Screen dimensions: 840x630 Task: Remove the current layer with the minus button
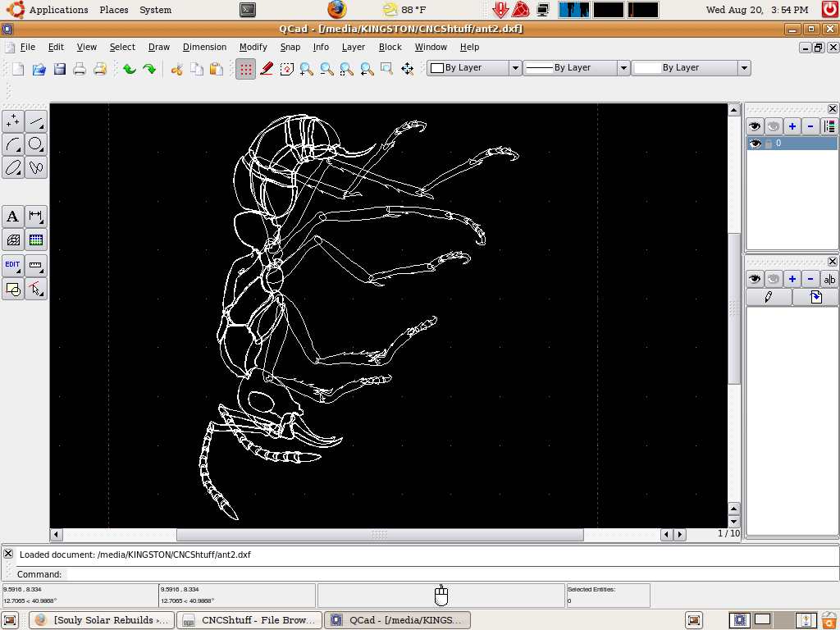pos(810,126)
